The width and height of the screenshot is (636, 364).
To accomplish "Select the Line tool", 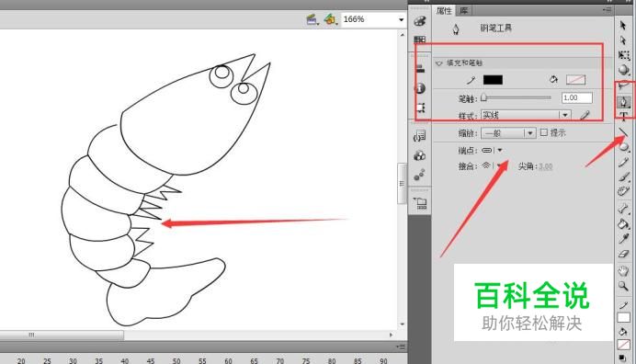I will pyautogui.click(x=624, y=131).
